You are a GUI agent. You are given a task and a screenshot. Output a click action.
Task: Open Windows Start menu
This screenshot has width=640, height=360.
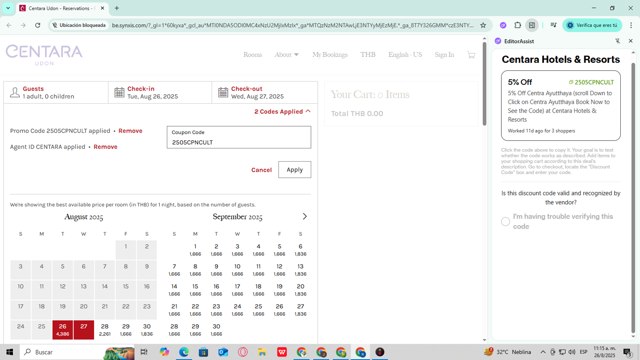click(9, 352)
